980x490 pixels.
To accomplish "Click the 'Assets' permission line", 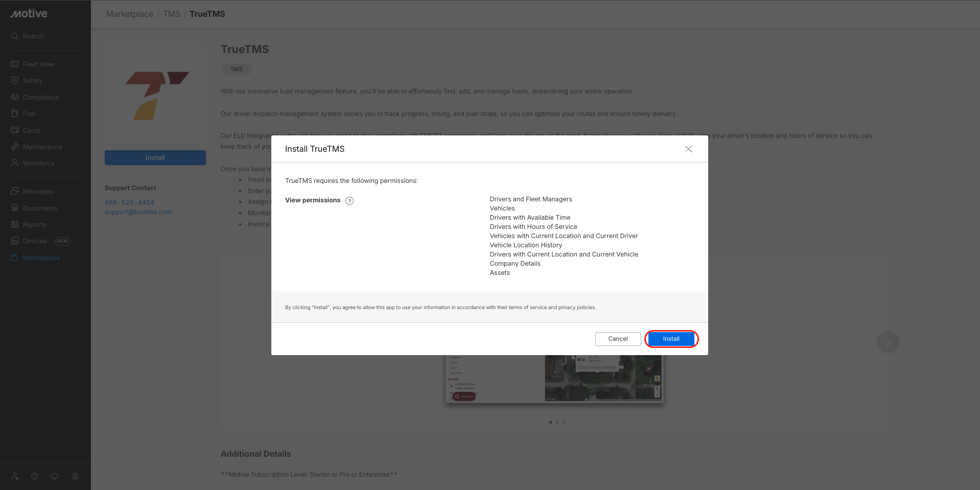I will (x=500, y=273).
